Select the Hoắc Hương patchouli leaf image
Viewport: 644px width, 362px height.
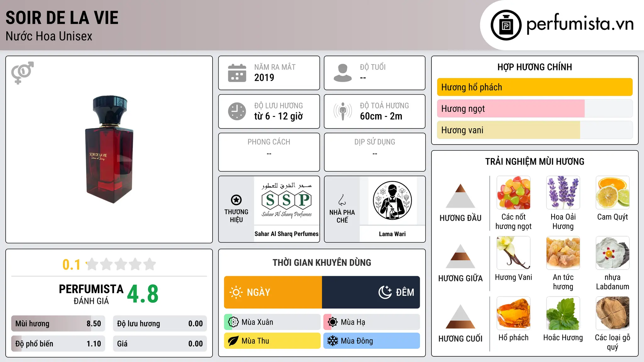coord(563,313)
